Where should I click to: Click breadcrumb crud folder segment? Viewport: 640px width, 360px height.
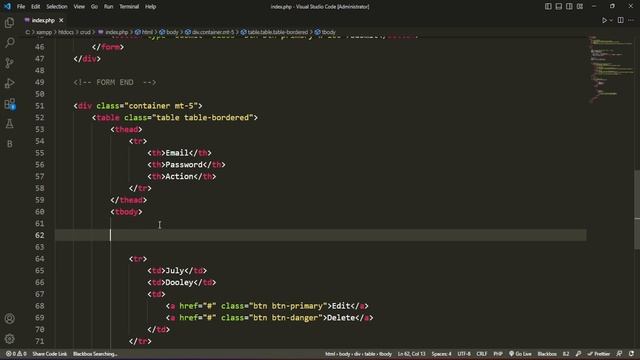pos(85,32)
